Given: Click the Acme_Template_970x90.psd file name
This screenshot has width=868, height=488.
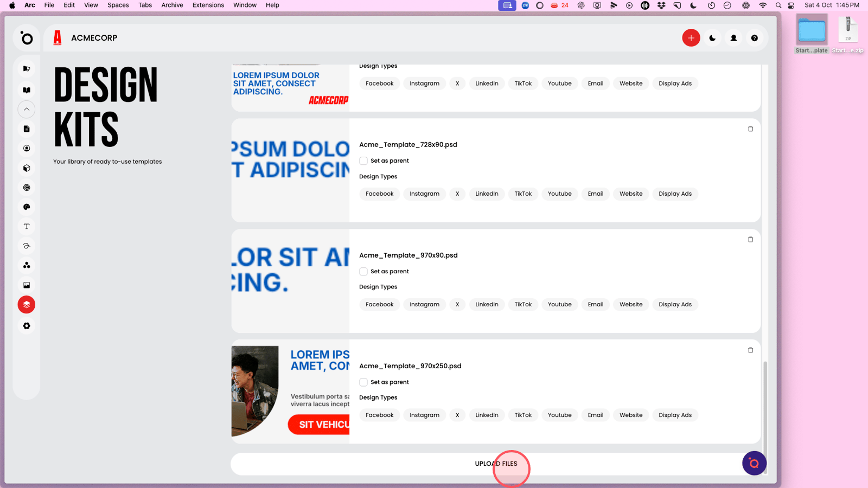Looking at the screenshot, I should click(409, 255).
